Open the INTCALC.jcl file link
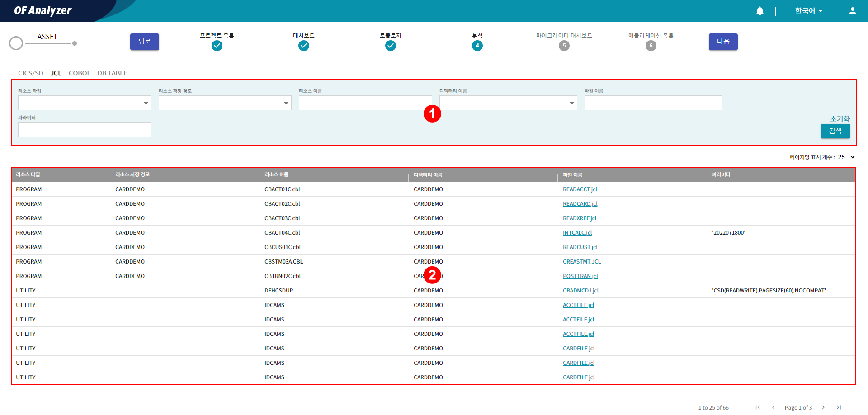Image resolution: width=868 pixels, height=415 pixels. coord(577,233)
